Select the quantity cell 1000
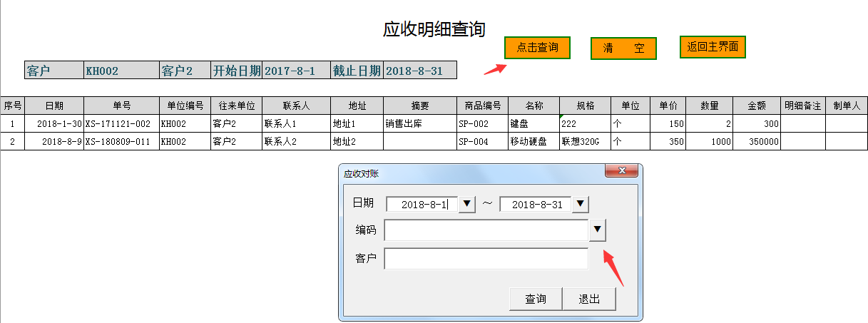Image resolution: width=868 pixels, height=323 pixels. tap(710, 141)
